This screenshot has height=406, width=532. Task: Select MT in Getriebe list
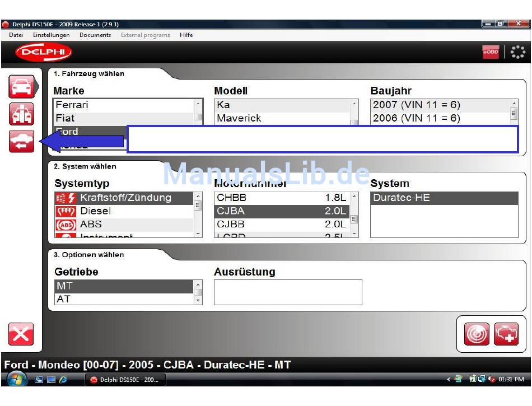124,286
